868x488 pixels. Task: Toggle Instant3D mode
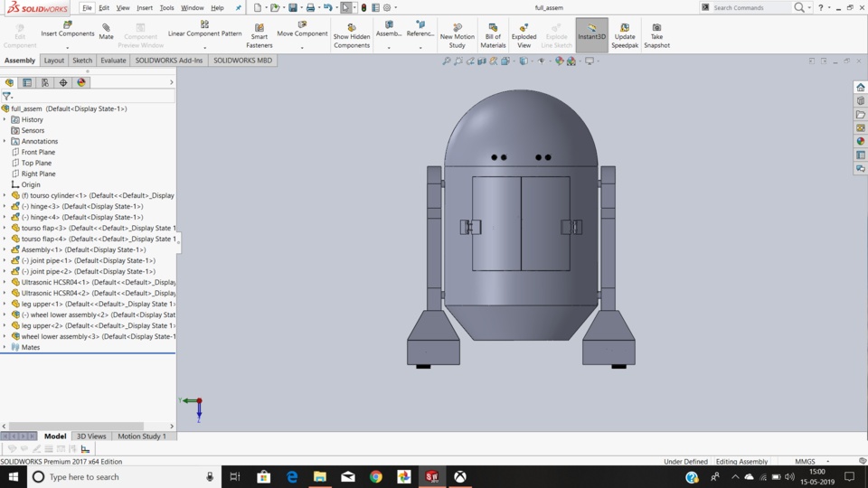pos(591,34)
